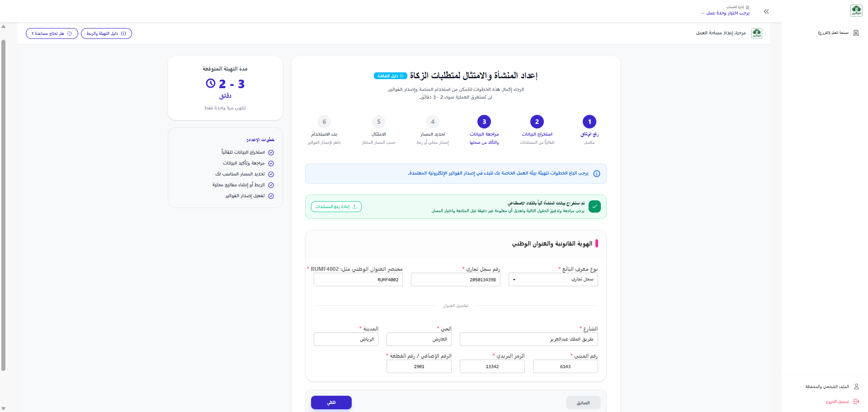Click the المدينة city input field

tap(346, 339)
